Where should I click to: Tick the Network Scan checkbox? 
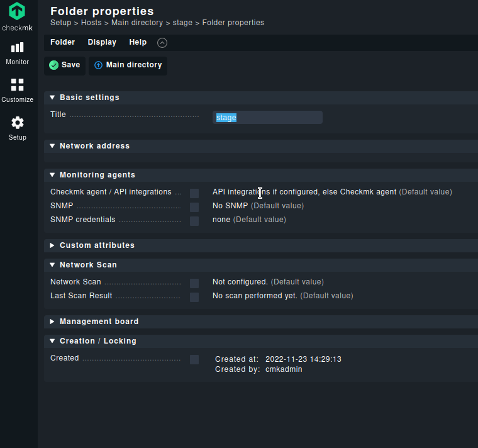point(194,283)
